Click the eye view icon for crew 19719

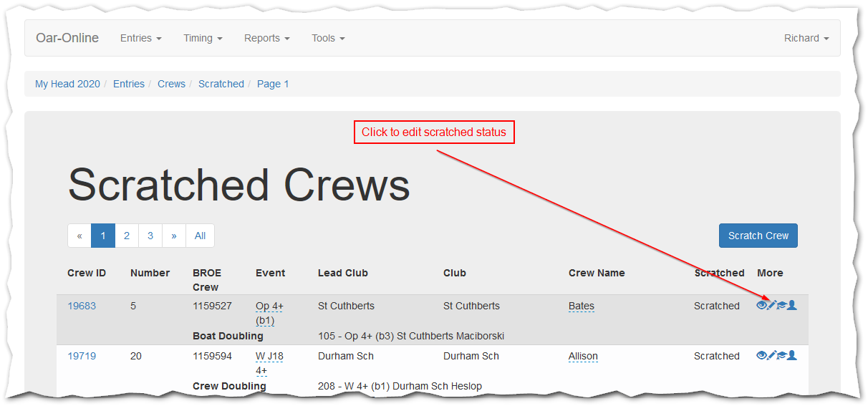pyautogui.click(x=761, y=356)
